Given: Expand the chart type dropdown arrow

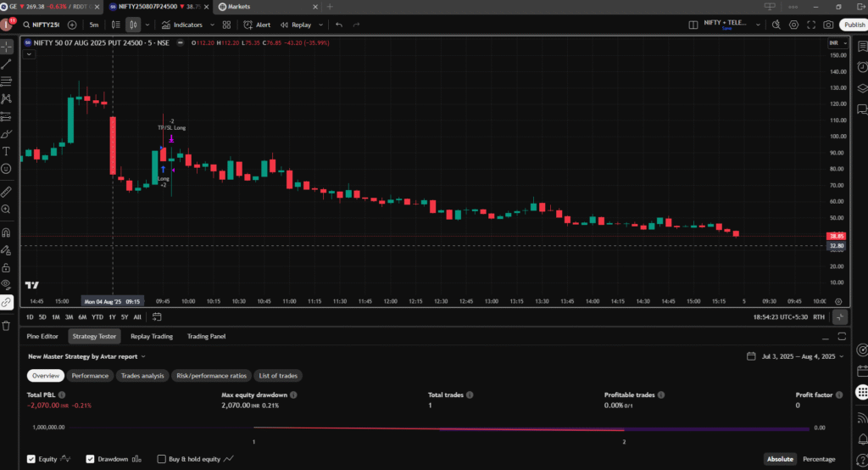Looking at the screenshot, I should coord(147,25).
